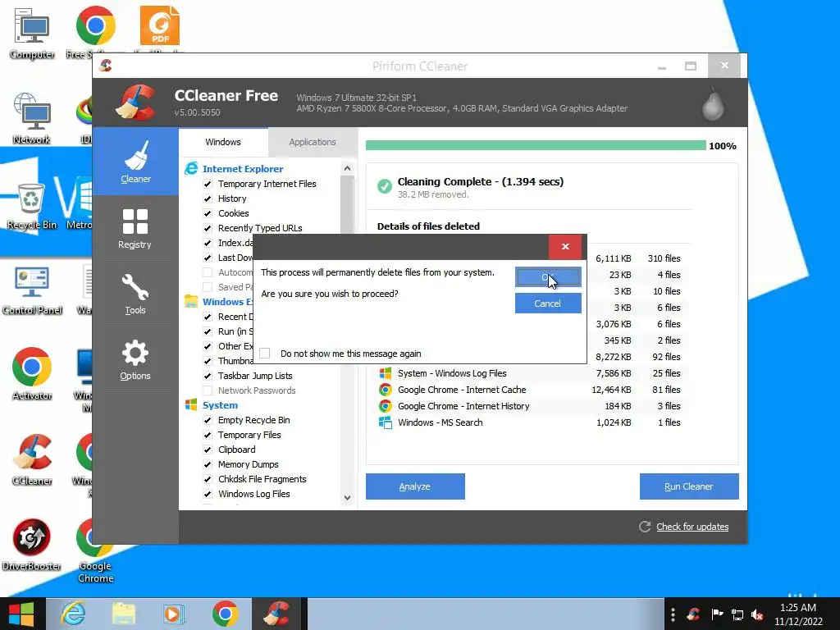
Task: Click the taskbar clock showing 1:25 AM
Action: coord(798,614)
